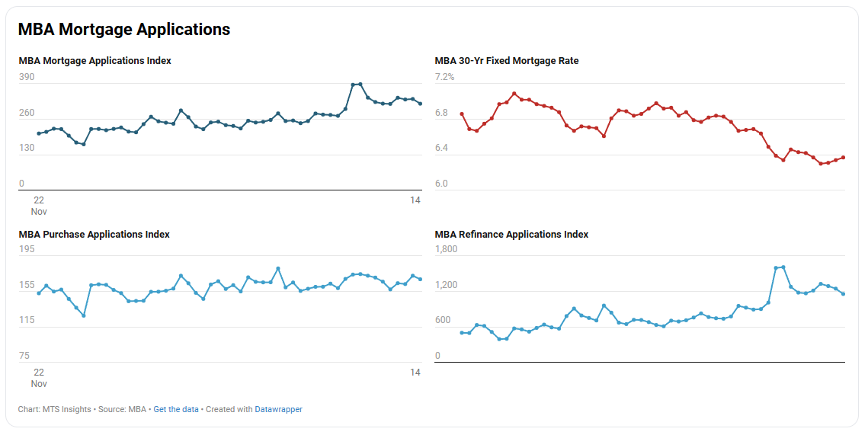868x435 pixels.
Task: Click last data point on Purchase Applications line
Action: pos(420,280)
